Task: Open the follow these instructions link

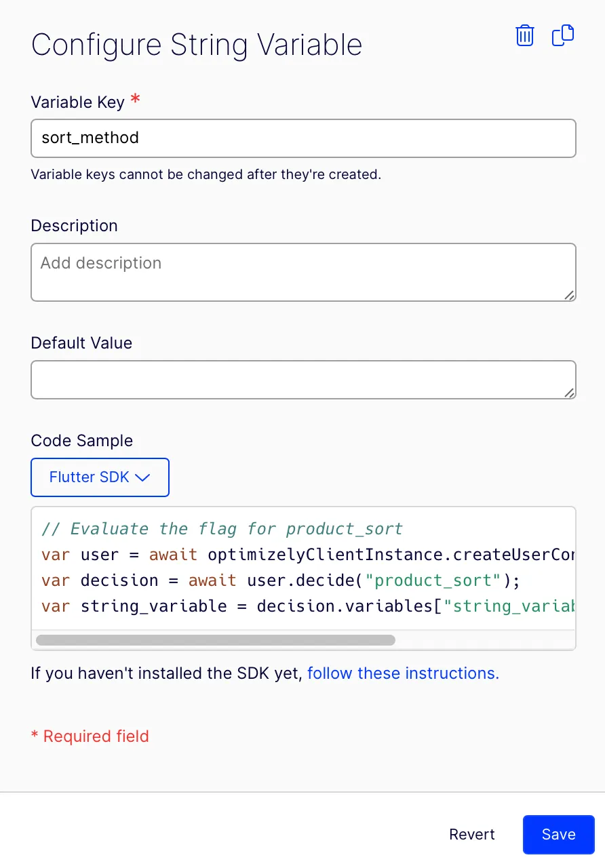Action: 403,673
